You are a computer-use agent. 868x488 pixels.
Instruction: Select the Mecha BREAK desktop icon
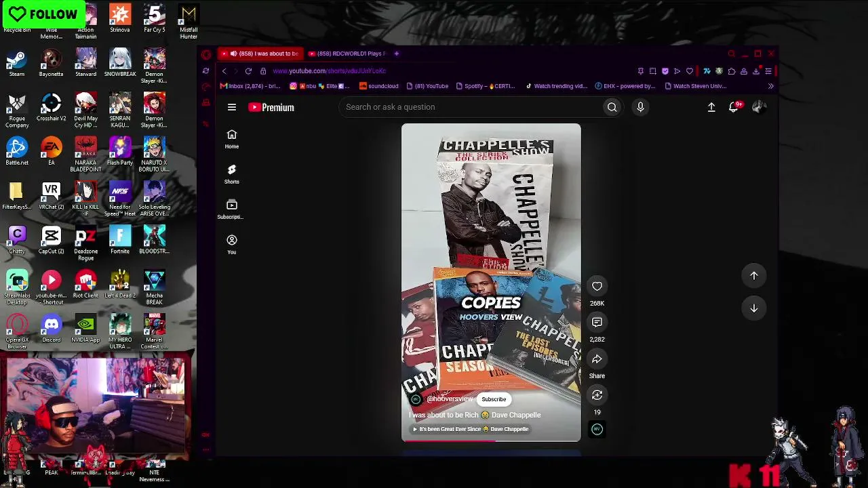tap(155, 288)
